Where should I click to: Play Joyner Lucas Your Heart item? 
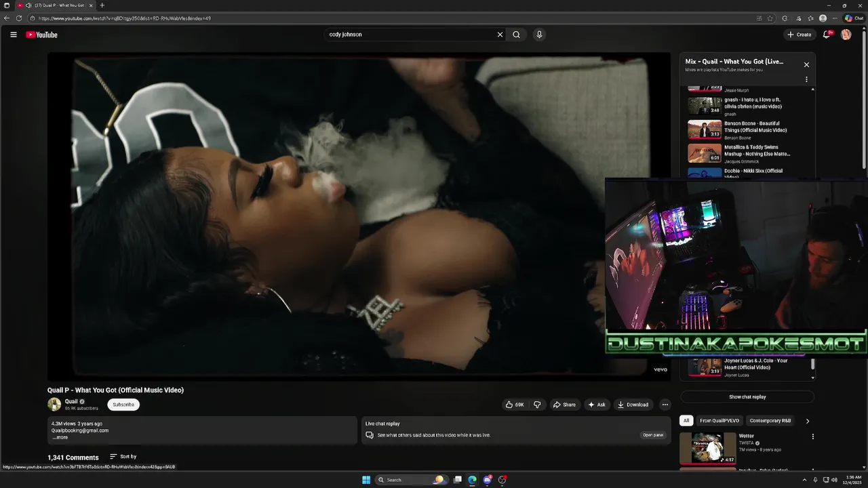click(747, 367)
